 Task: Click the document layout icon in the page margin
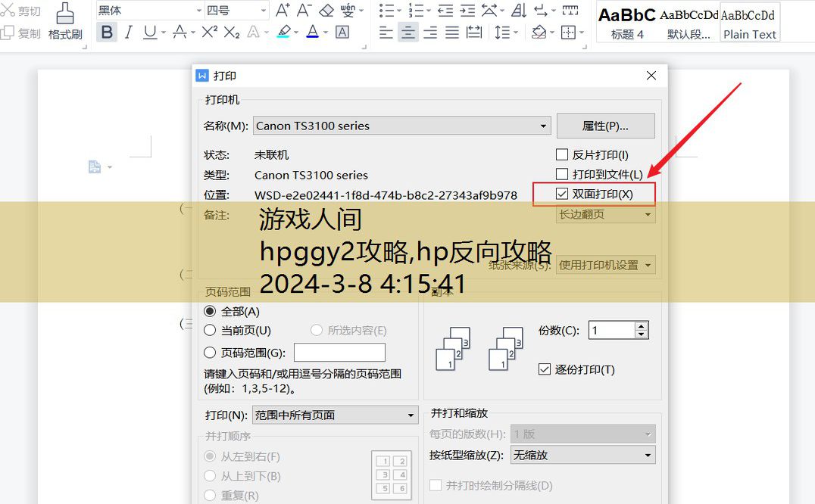coord(95,166)
